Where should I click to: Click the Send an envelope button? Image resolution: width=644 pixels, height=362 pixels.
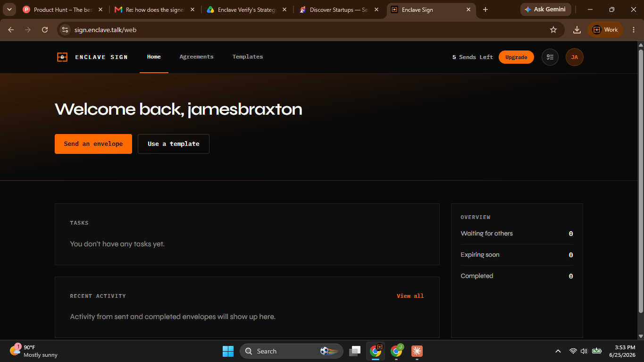[x=93, y=144]
